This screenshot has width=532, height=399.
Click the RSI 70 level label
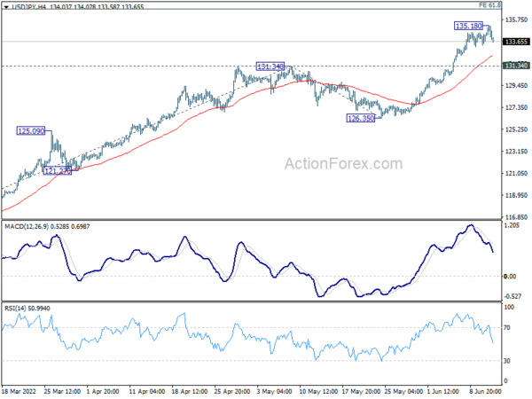pos(507,328)
